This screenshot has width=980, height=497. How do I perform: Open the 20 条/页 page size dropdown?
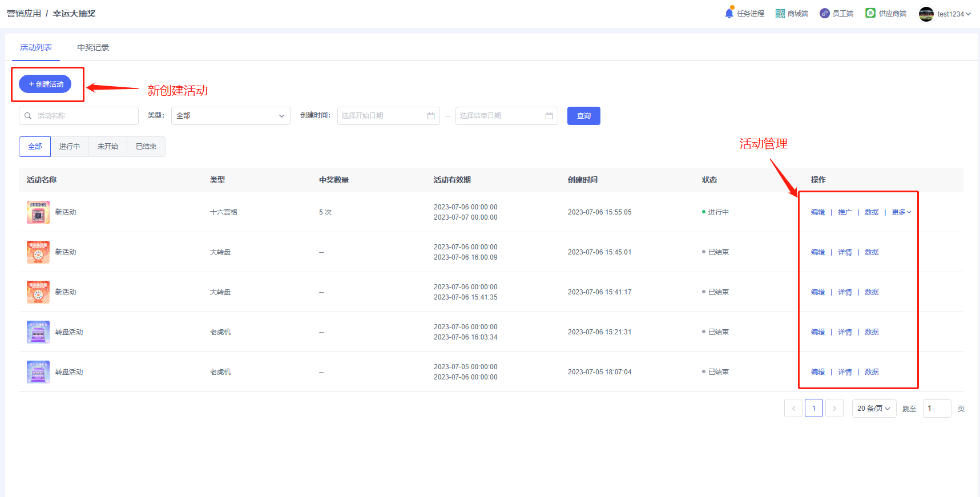[x=873, y=409]
